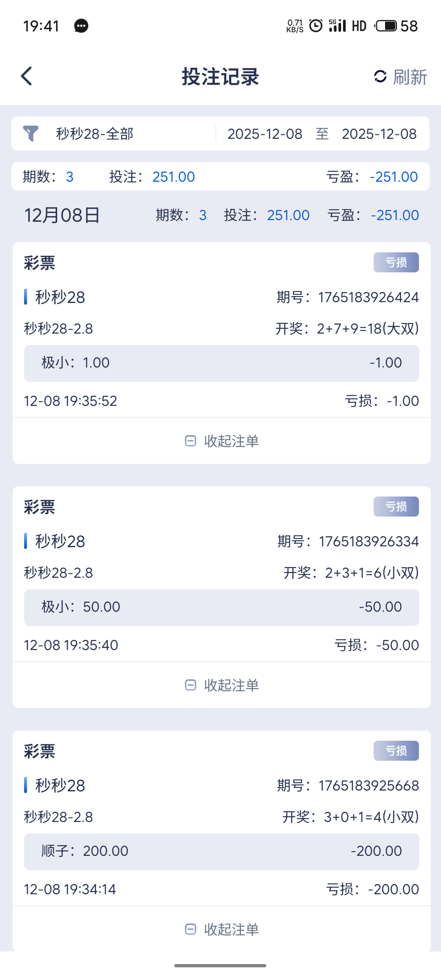
Task: Tap the home gesture bar
Action: [220, 966]
